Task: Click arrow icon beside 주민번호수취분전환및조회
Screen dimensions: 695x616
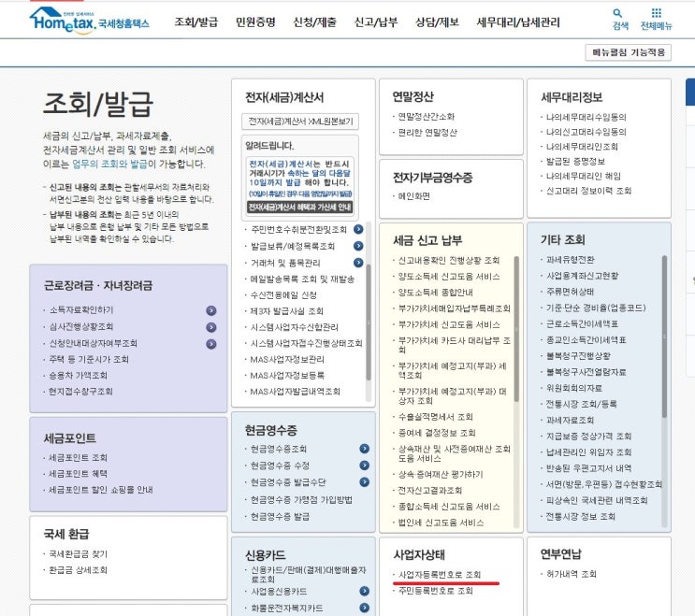Action: [x=358, y=229]
